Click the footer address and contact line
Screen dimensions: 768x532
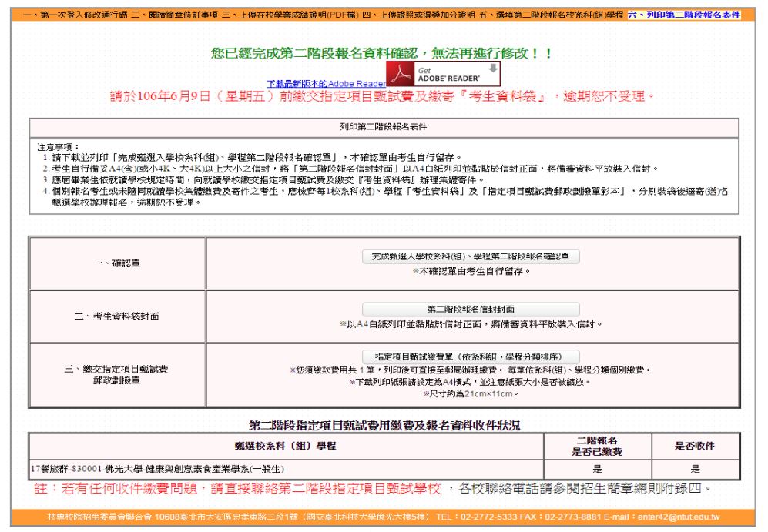[384, 517]
